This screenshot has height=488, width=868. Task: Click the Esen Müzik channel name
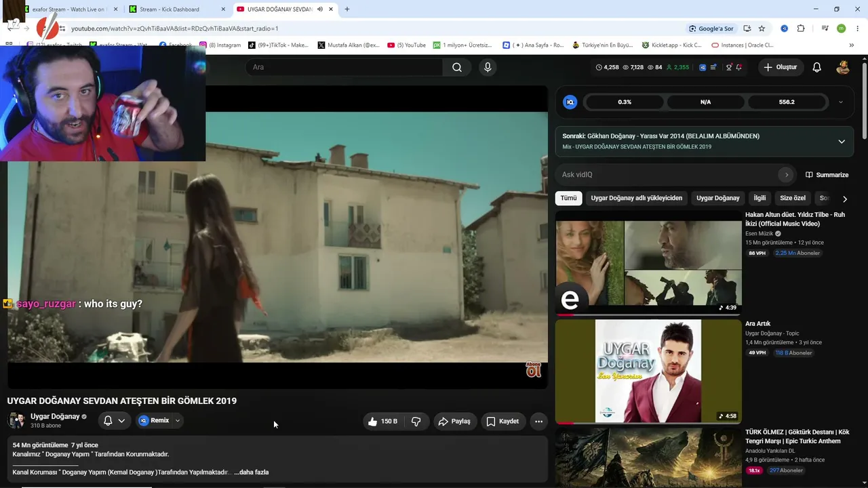pos(760,233)
